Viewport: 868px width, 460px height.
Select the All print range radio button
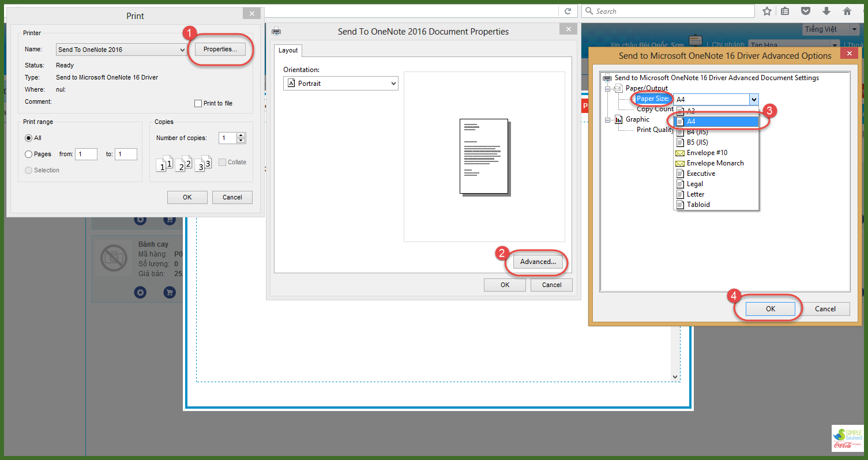click(x=29, y=138)
